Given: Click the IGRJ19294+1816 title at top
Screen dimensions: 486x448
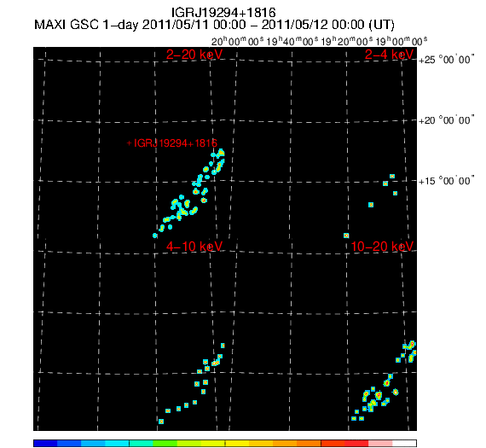Looking at the screenshot, I should 223,13.
